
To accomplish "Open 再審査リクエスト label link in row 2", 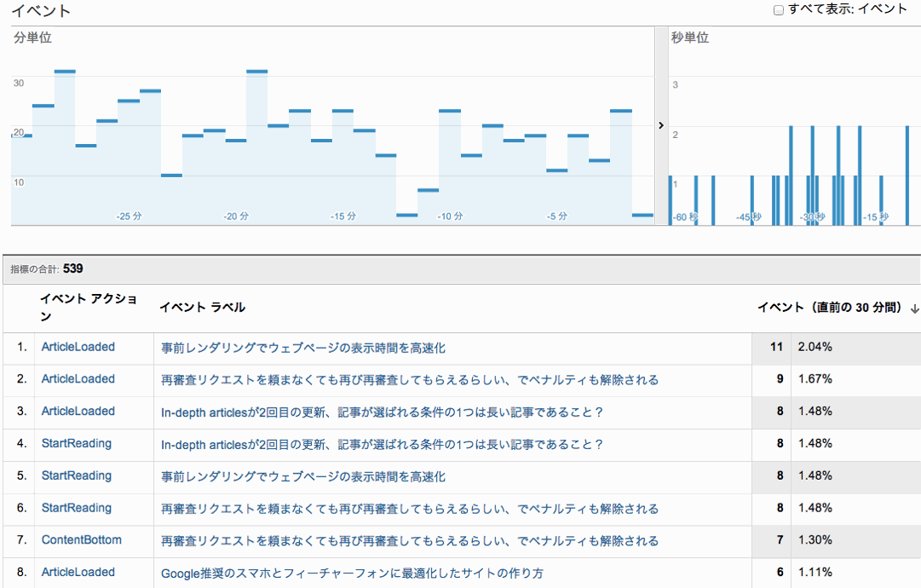I will coord(410,380).
